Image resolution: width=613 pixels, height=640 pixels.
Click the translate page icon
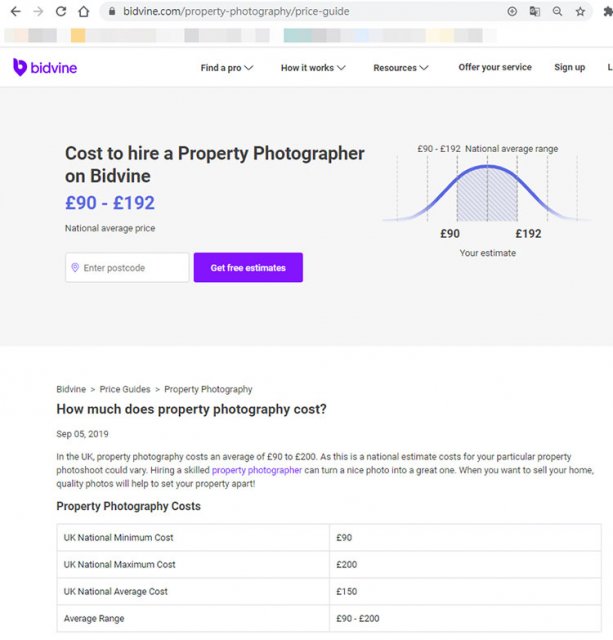pyautogui.click(x=535, y=11)
